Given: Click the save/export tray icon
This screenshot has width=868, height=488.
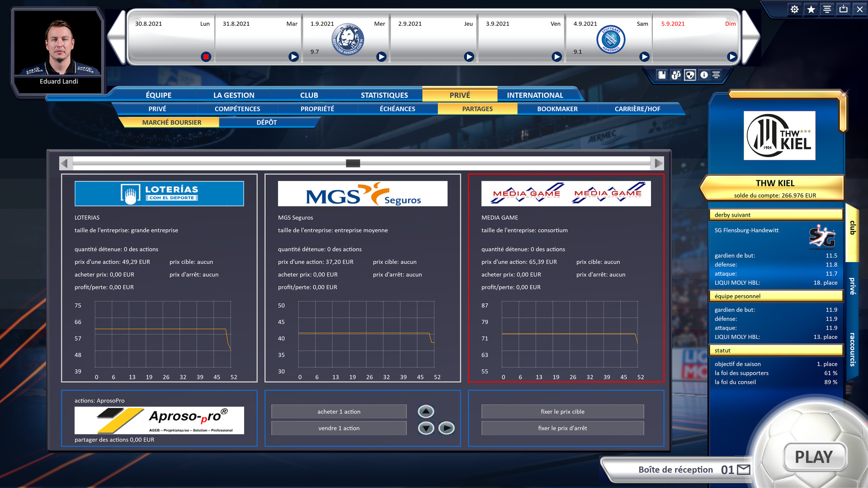Looking at the screenshot, I should click(844, 9).
